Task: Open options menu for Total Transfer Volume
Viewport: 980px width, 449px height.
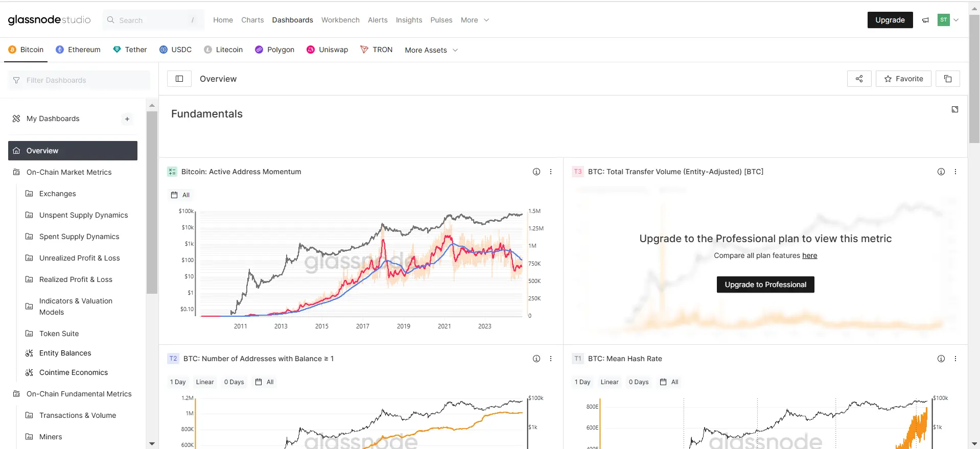Action: click(x=955, y=172)
